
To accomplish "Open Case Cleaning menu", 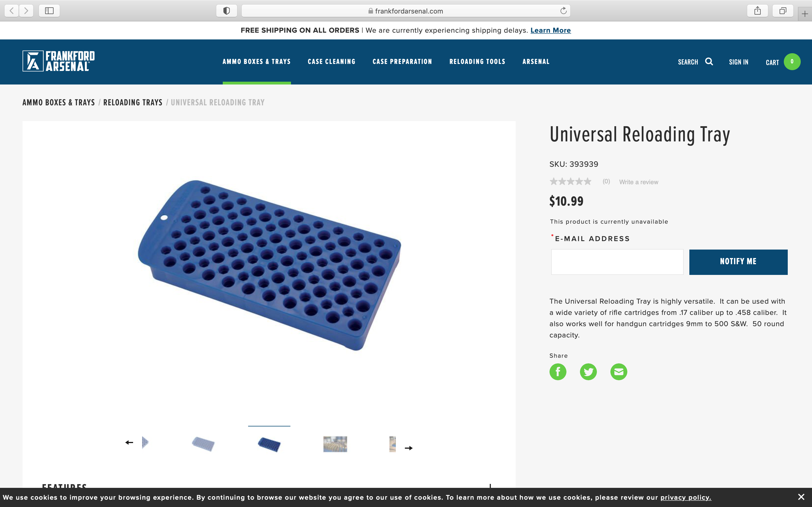I will click(332, 62).
